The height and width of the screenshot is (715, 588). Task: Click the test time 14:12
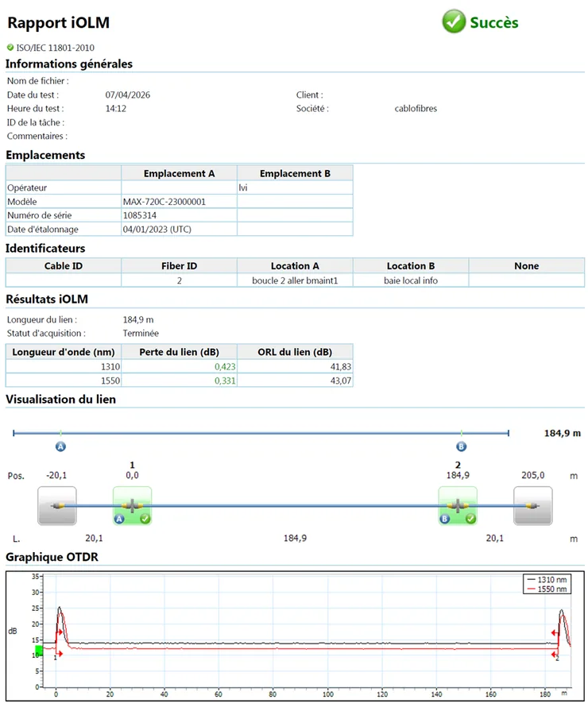[116, 109]
